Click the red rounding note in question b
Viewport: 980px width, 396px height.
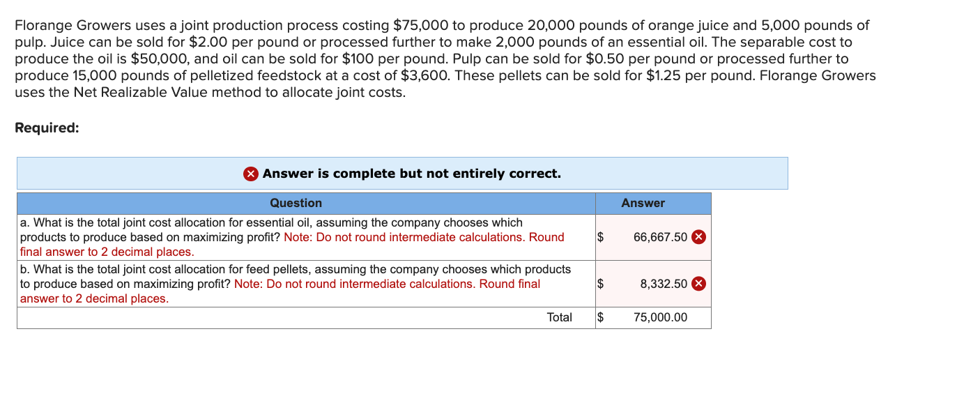(280, 291)
